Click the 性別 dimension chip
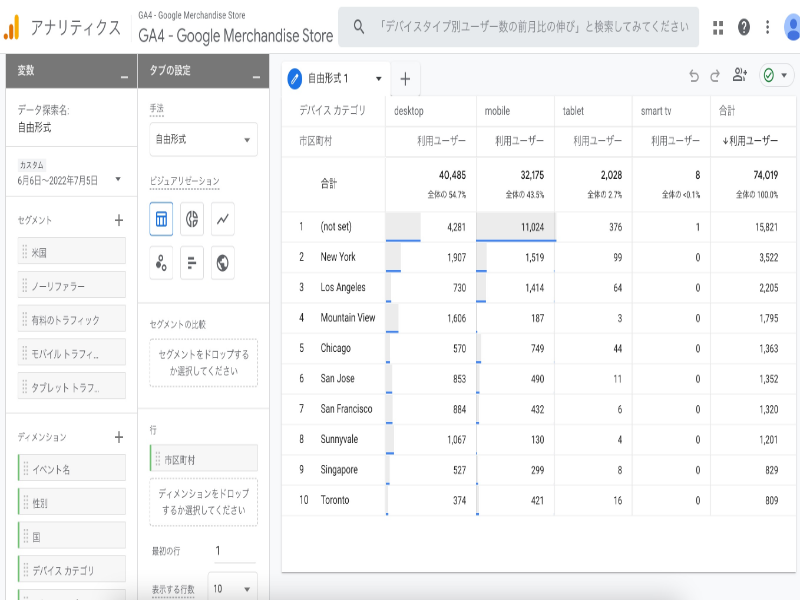This screenshot has height=600, width=800. click(71, 502)
